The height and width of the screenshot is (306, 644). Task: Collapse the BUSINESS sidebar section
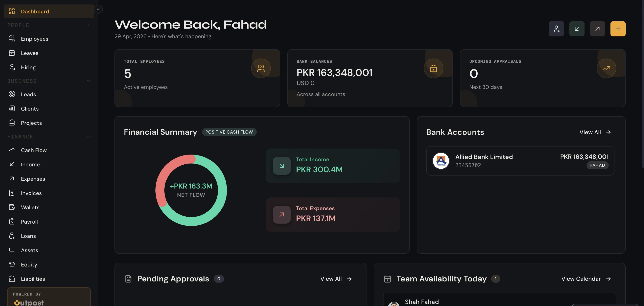click(x=89, y=81)
